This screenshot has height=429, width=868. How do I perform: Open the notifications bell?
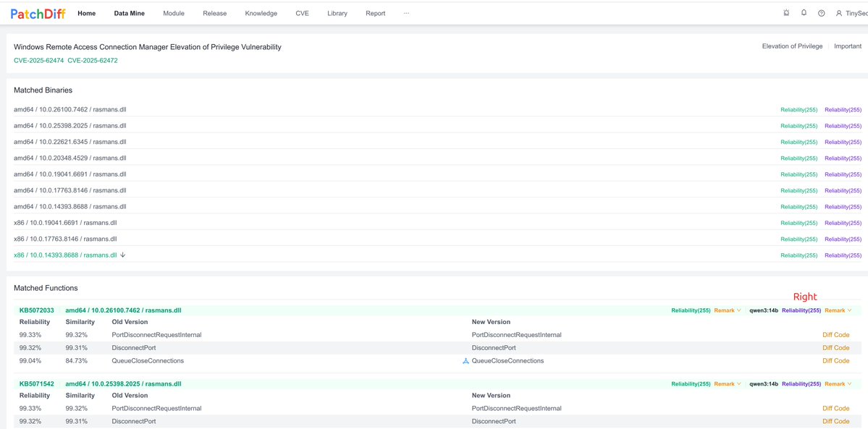tap(804, 13)
